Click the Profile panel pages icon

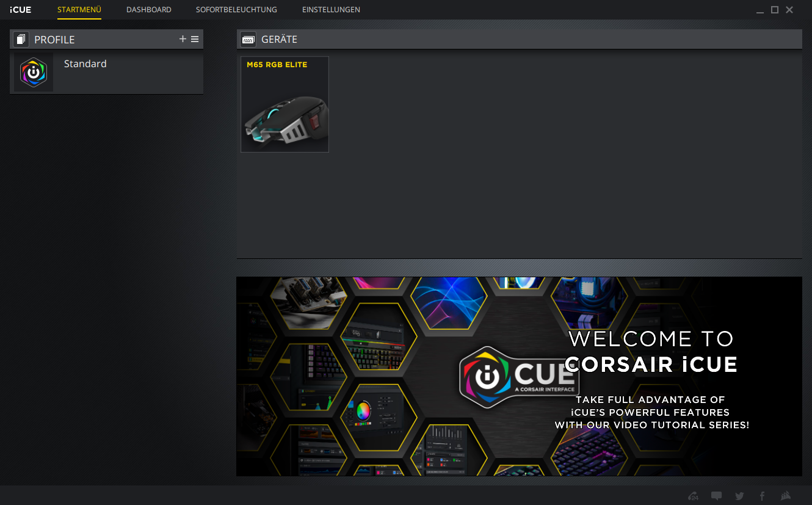coord(21,40)
